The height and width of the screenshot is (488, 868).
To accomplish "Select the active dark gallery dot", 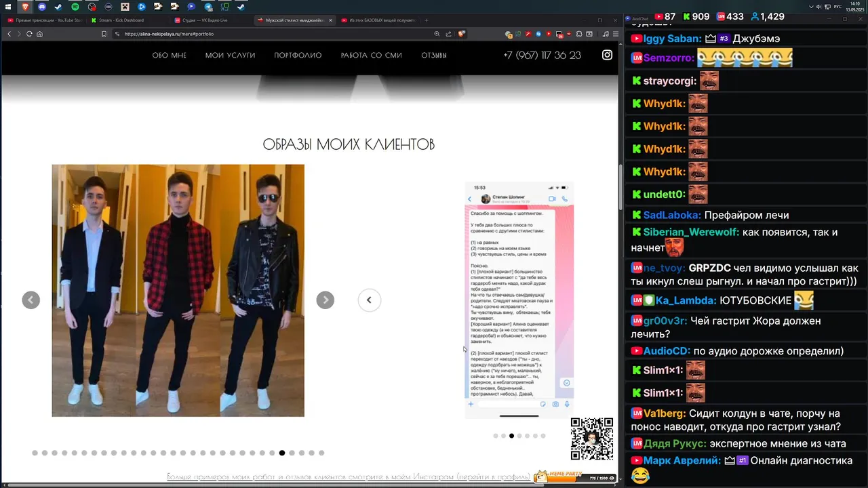I will click(x=282, y=453).
